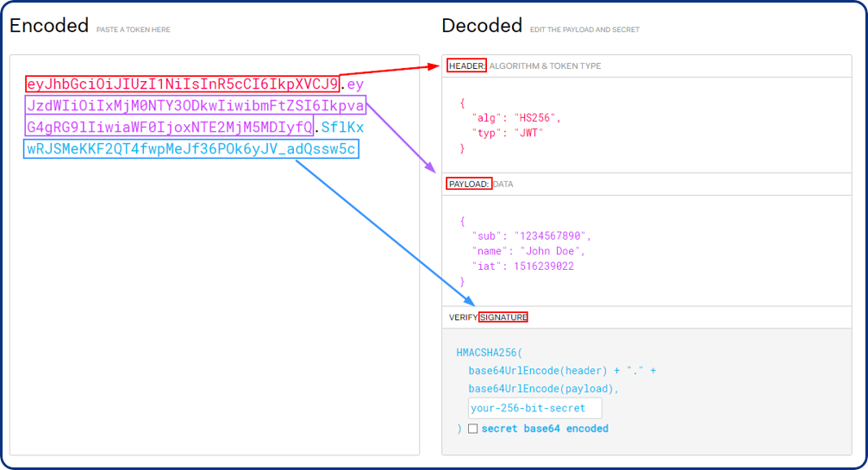
Task: Enable the secret base64 encoded checkbox
Action: pyautogui.click(x=472, y=429)
